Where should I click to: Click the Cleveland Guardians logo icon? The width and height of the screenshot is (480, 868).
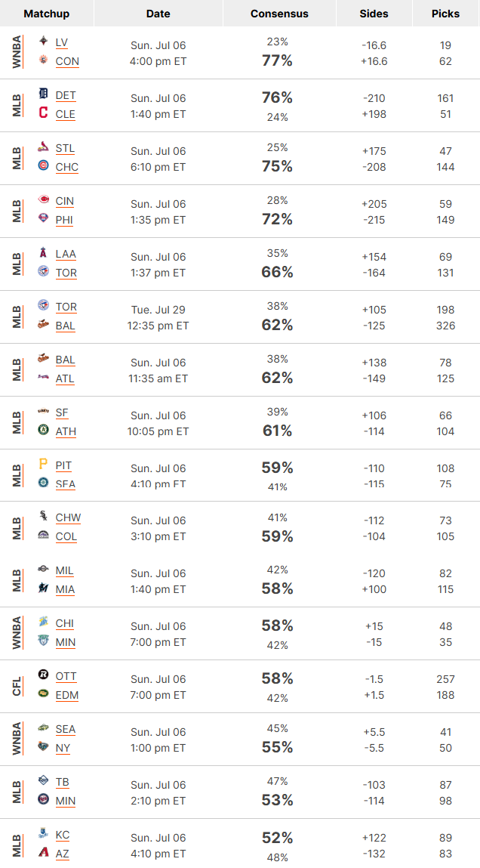(x=43, y=113)
